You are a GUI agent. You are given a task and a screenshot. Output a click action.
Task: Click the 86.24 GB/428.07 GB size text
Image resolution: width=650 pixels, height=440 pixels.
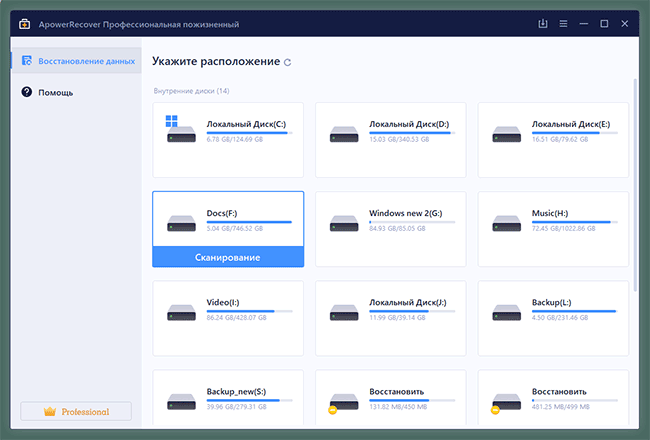pos(236,318)
